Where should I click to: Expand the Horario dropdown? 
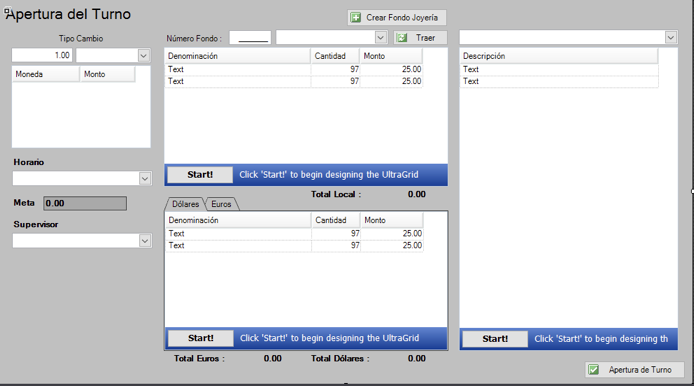(145, 179)
